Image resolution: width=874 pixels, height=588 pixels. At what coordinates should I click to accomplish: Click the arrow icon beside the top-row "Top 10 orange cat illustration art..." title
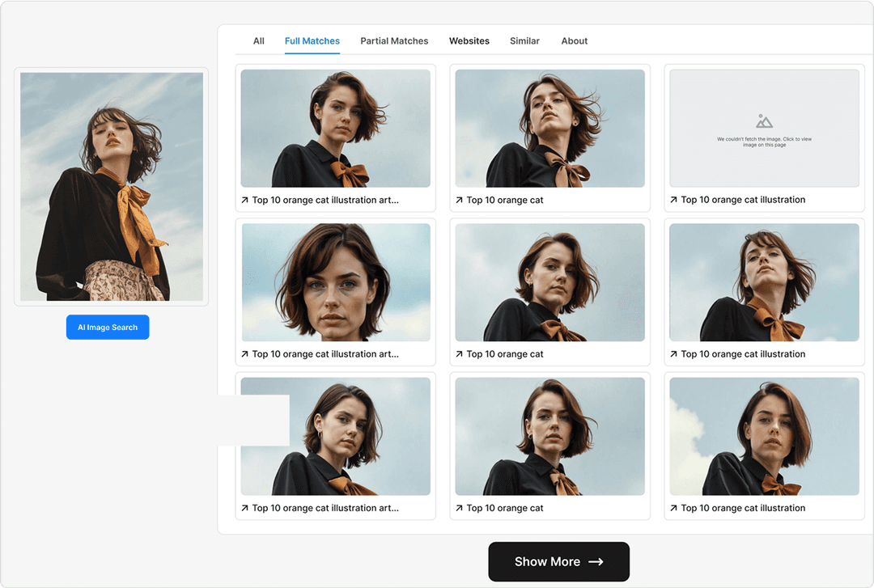coord(244,200)
